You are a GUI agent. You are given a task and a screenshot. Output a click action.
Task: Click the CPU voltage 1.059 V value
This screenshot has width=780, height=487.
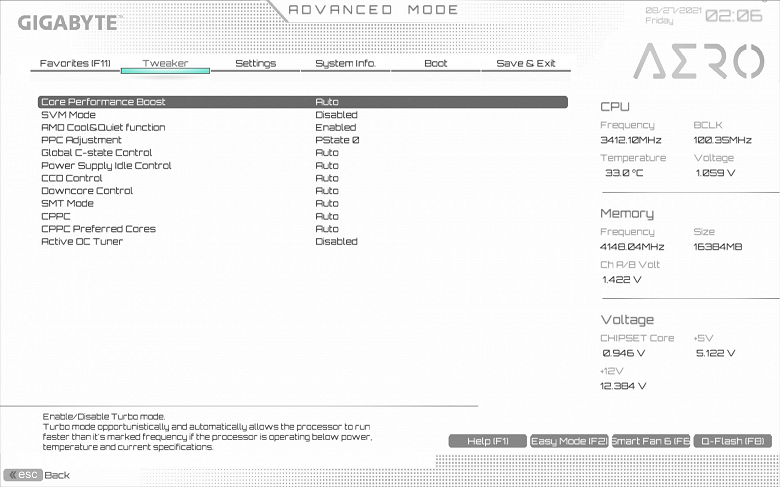715,173
